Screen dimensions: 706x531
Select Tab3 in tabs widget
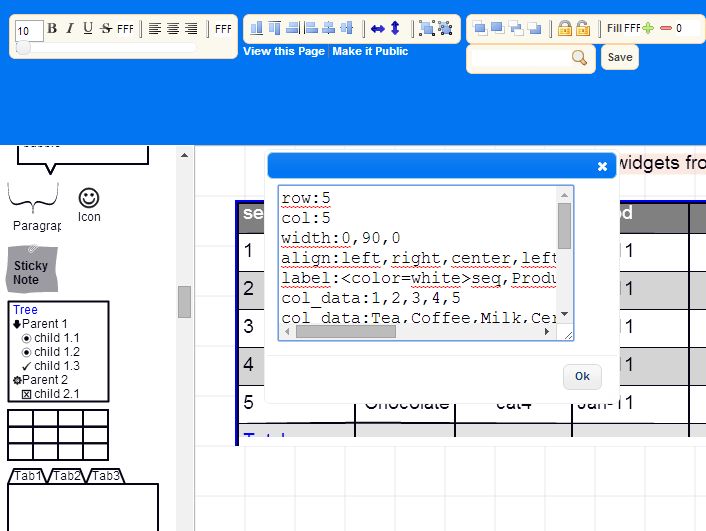(105, 476)
